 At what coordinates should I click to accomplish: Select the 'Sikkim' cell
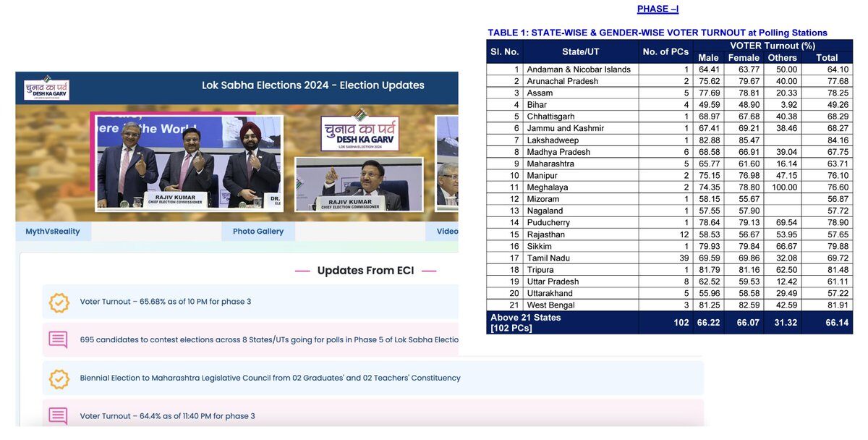pyautogui.click(x=580, y=246)
